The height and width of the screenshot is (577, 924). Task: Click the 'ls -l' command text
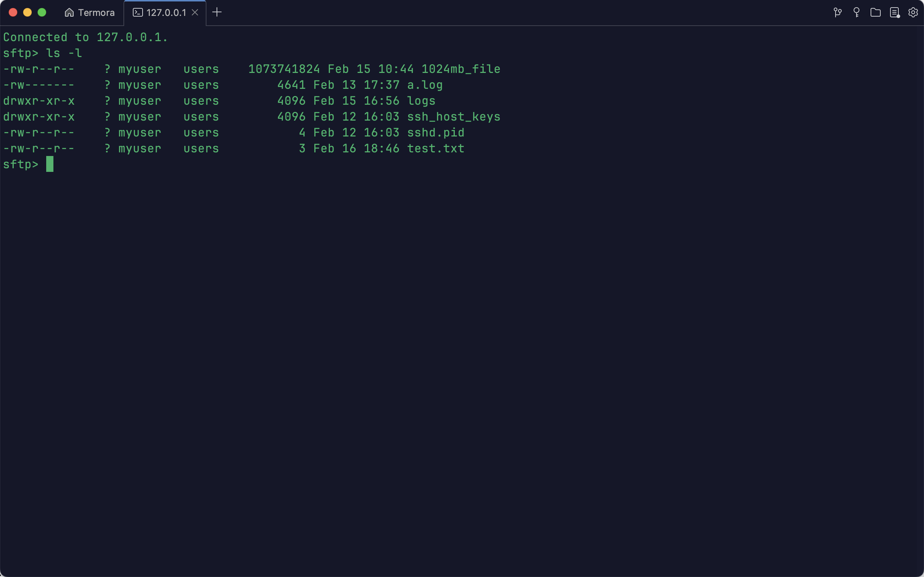click(64, 53)
